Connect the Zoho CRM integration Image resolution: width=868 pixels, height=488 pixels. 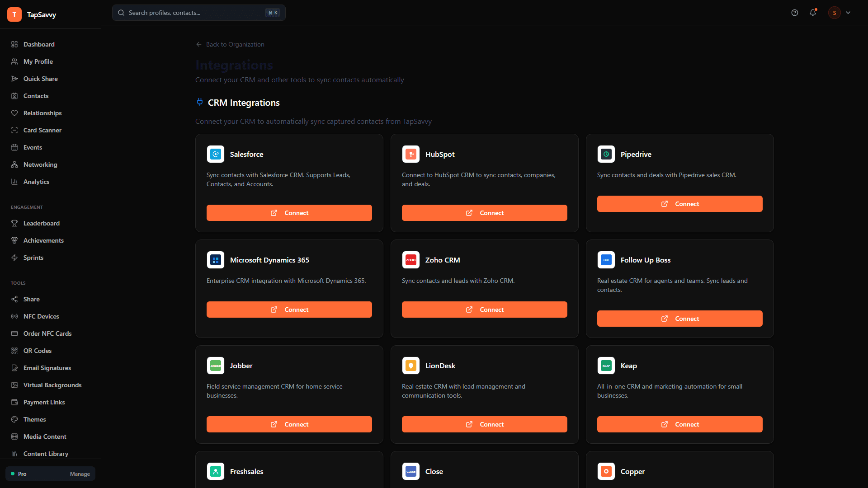coord(484,309)
